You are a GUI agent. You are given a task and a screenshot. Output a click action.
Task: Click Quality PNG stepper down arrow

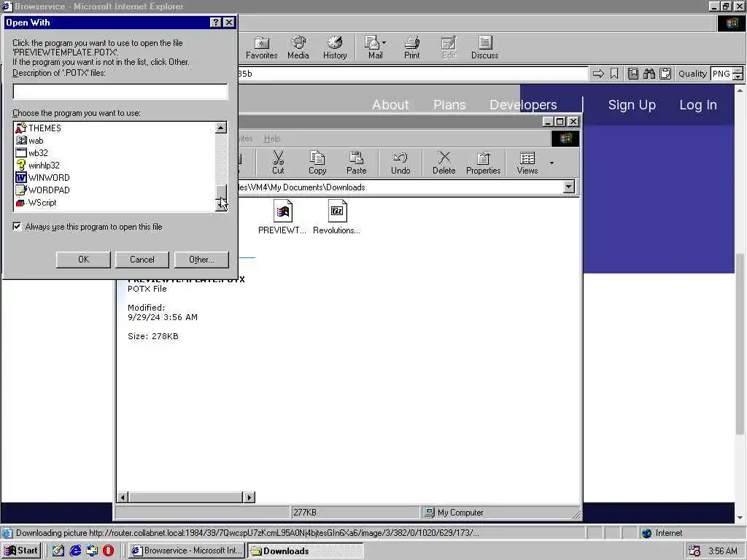pyautogui.click(x=738, y=77)
